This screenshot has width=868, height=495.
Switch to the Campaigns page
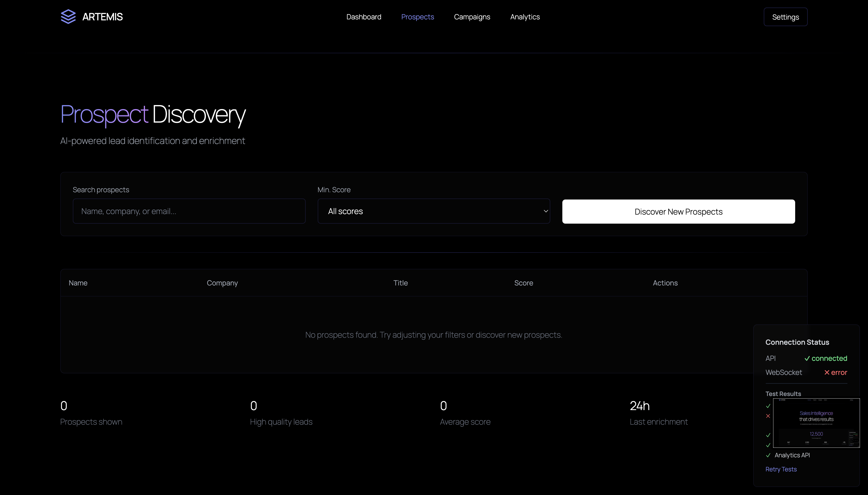pyautogui.click(x=472, y=17)
